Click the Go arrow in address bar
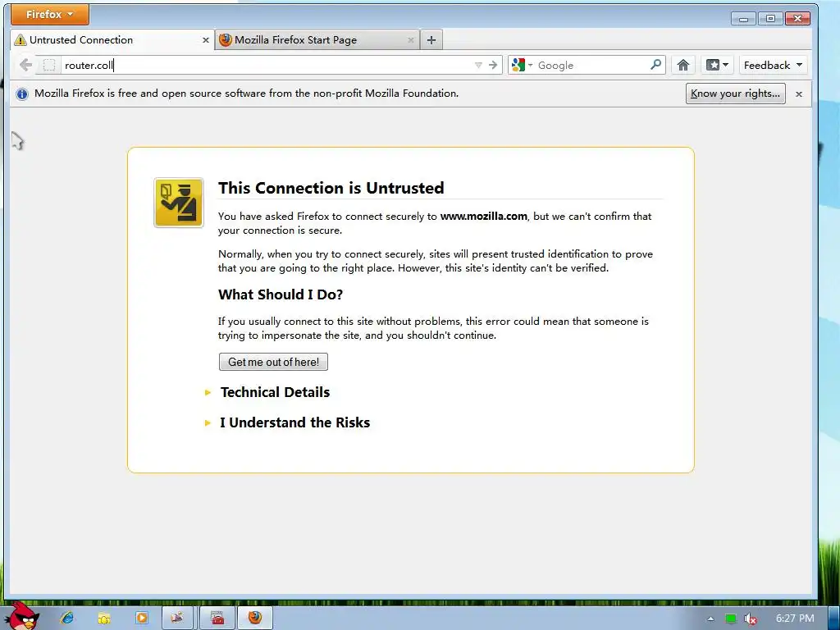This screenshot has width=840, height=630. click(x=493, y=66)
